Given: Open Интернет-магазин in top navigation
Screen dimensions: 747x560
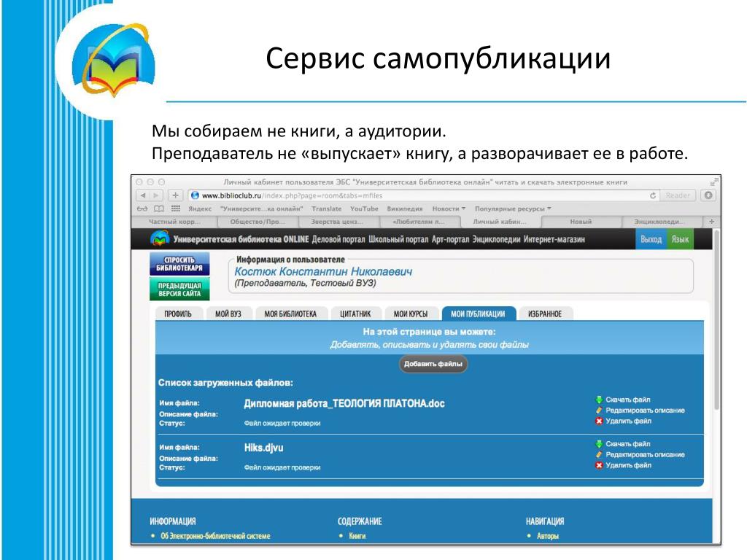Looking at the screenshot, I should pyautogui.click(x=554, y=239).
